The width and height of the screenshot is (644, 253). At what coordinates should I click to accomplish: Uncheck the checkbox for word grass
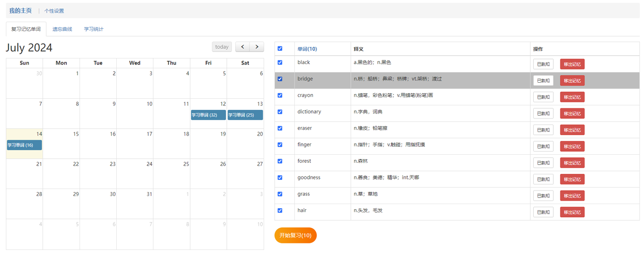coord(280,194)
